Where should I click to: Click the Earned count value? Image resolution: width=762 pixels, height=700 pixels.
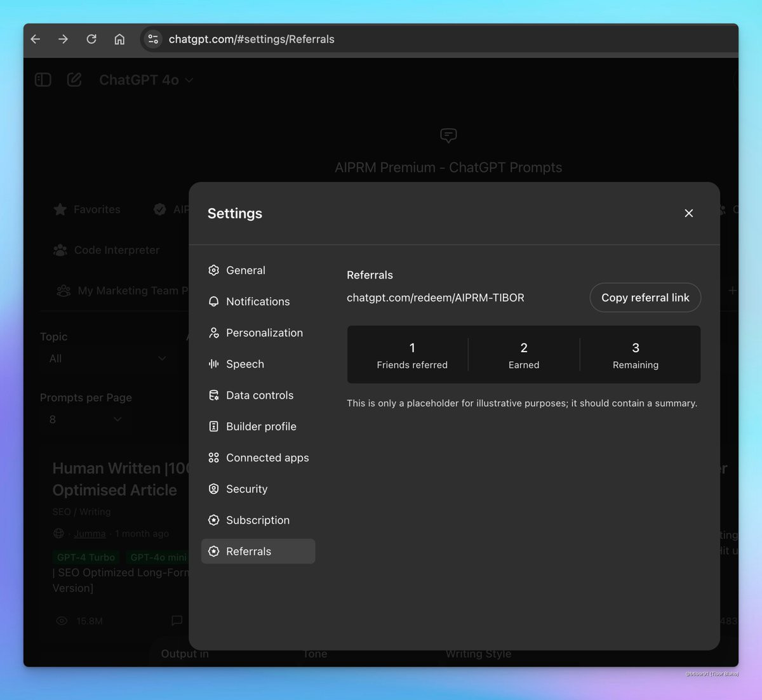[x=524, y=348]
